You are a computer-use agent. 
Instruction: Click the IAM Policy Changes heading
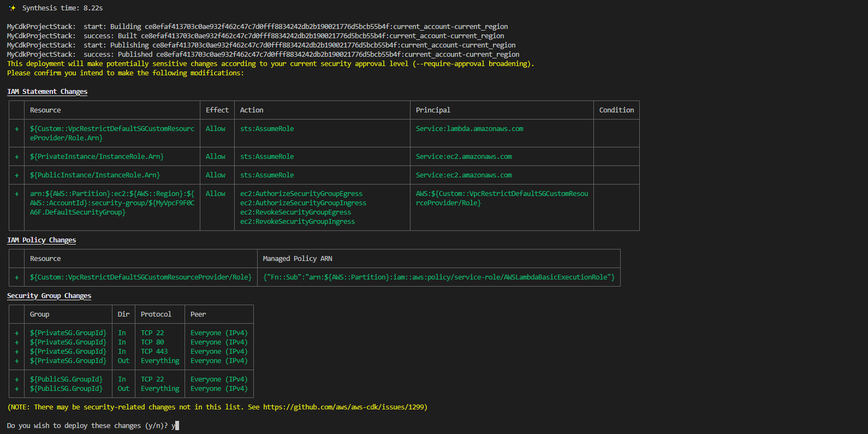[41, 240]
